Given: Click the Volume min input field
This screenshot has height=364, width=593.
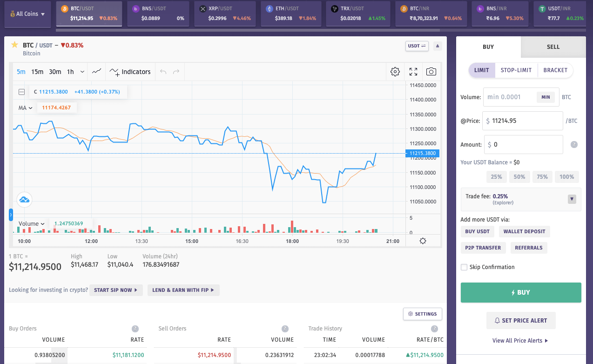Looking at the screenshot, I should 510,97.
